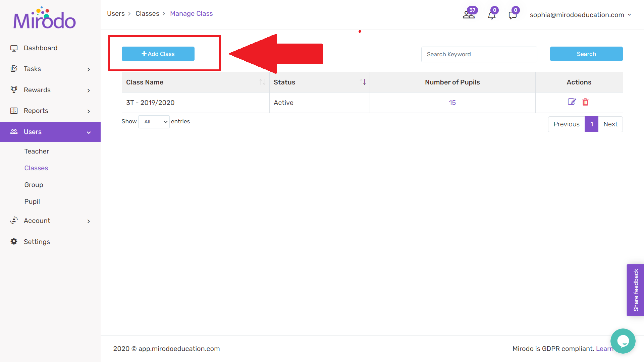The height and width of the screenshot is (362, 644).
Task: Delete the 3T - 2019/2020 class
Action: point(585,102)
